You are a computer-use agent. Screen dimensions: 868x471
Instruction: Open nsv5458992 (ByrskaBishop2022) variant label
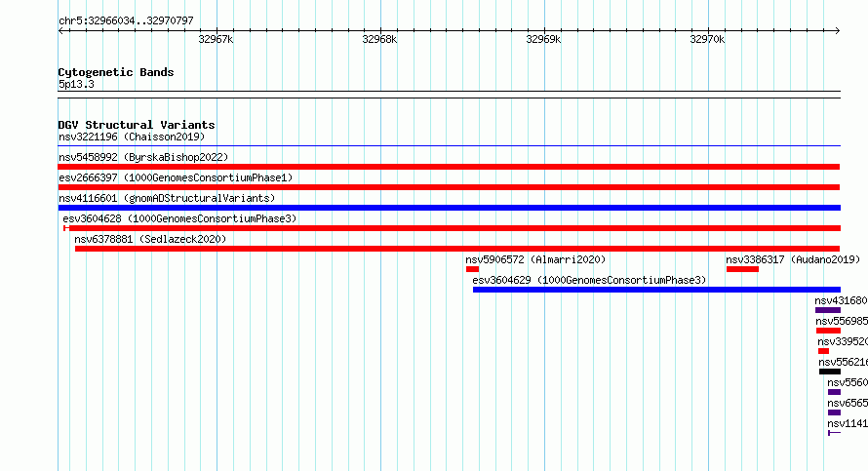pos(143,157)
